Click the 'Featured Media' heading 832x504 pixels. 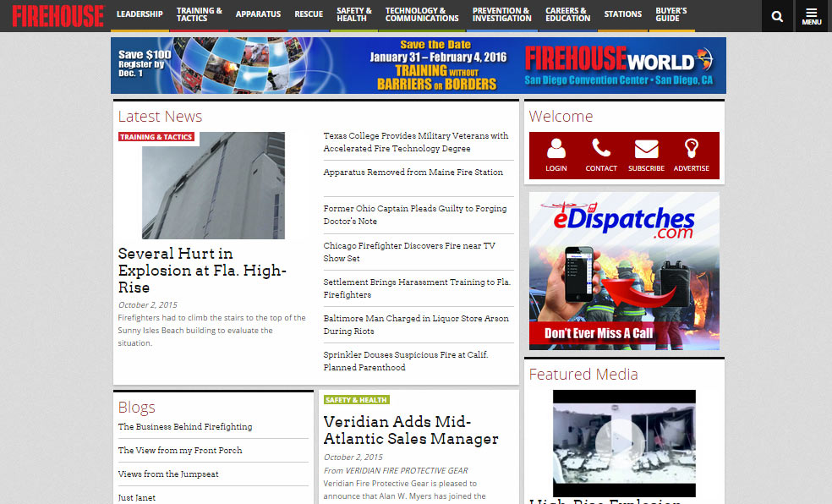(583, 374)
